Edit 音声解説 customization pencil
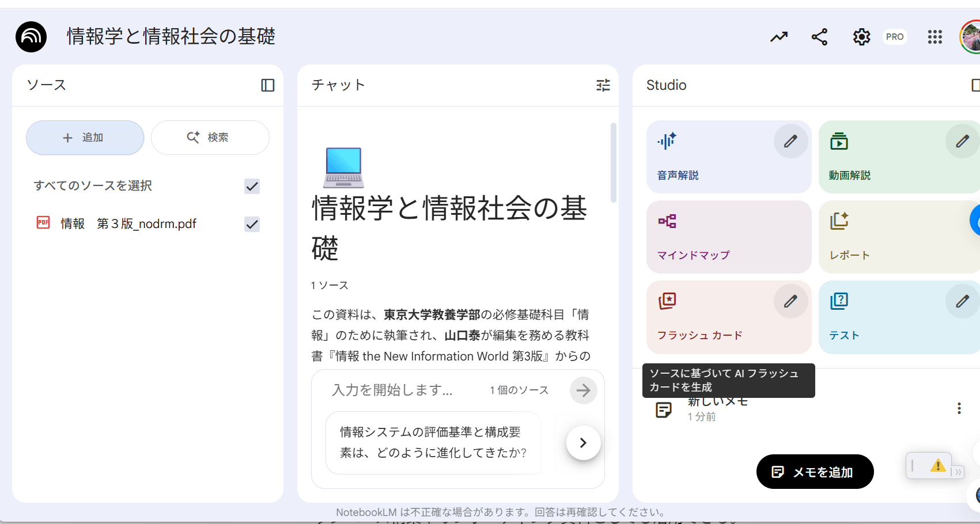 [x=790, y=141]
